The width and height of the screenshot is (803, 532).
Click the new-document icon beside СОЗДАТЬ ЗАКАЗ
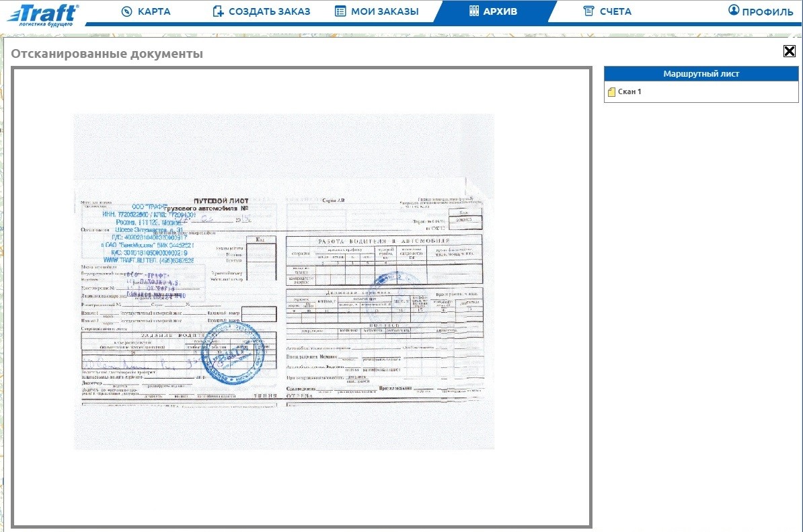(x=217, y=11)
